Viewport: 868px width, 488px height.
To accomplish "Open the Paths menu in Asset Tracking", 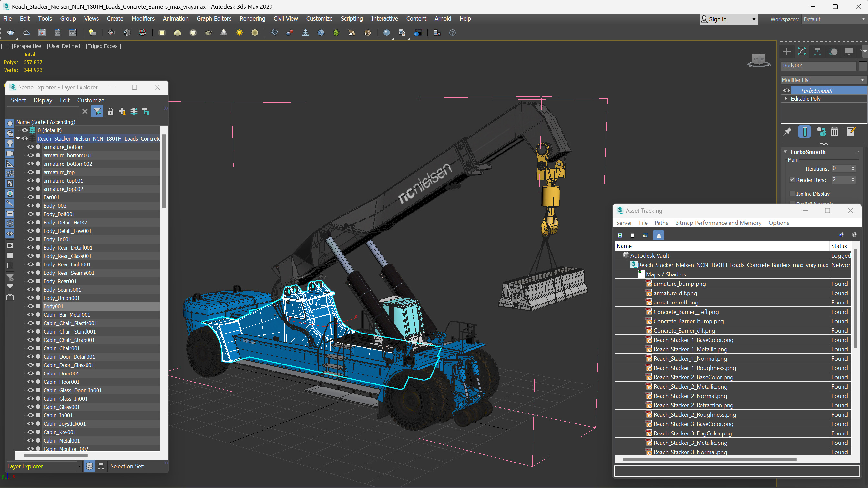I will 661,223.
